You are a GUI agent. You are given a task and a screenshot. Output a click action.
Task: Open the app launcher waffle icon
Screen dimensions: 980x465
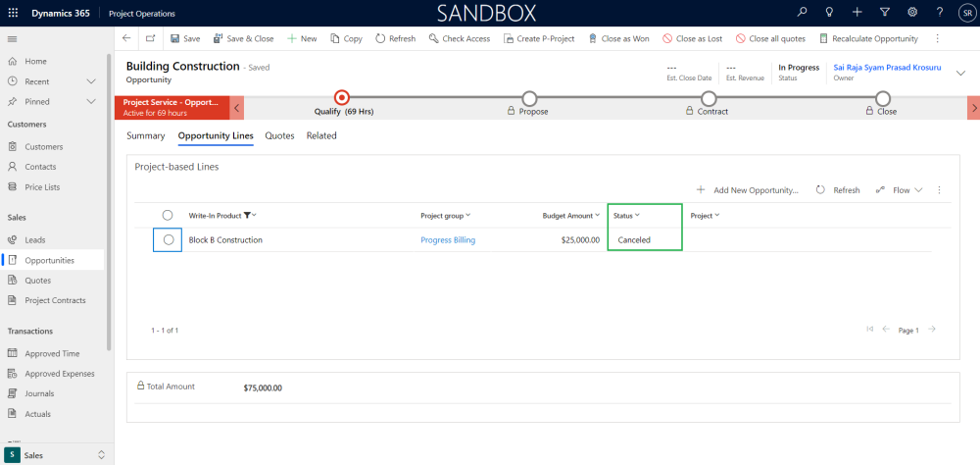[x=13, y=13]
